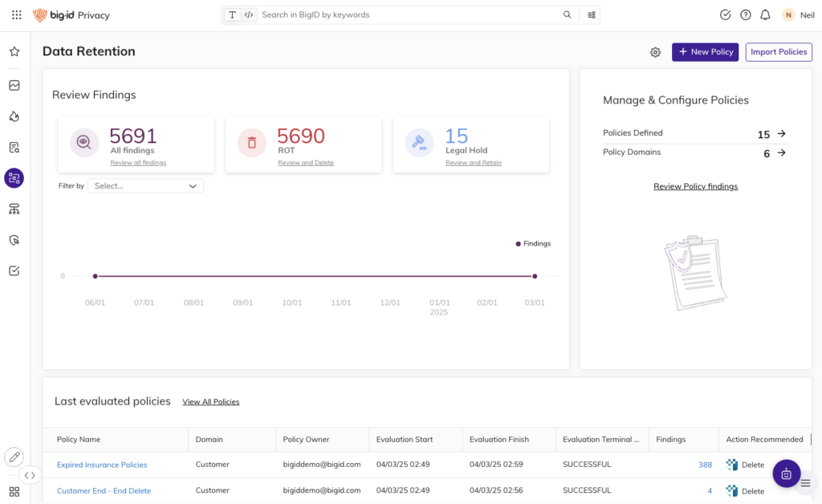This screenshot has height=504, width=822.
Task: Open favorites star icon in sidebar
Action: click(x=14, y=51)
